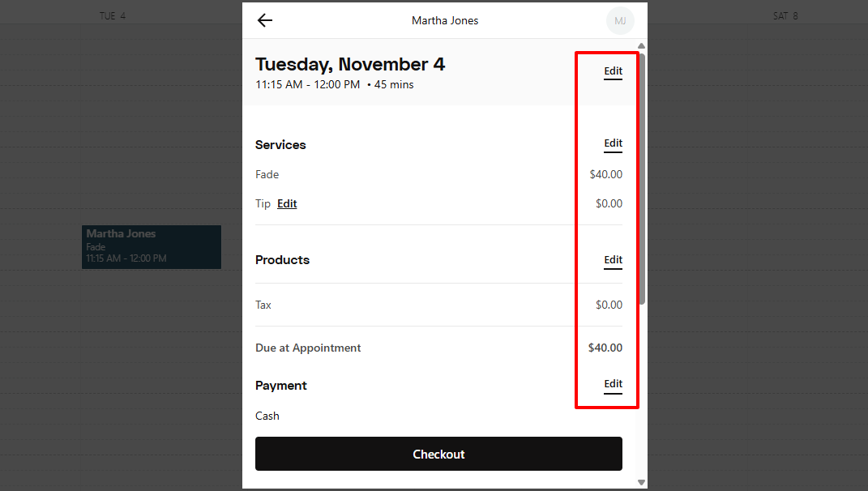Viewport: 868px width, 491px height.
Task: Edit the Payment method
Action: [x=613, y=384]
